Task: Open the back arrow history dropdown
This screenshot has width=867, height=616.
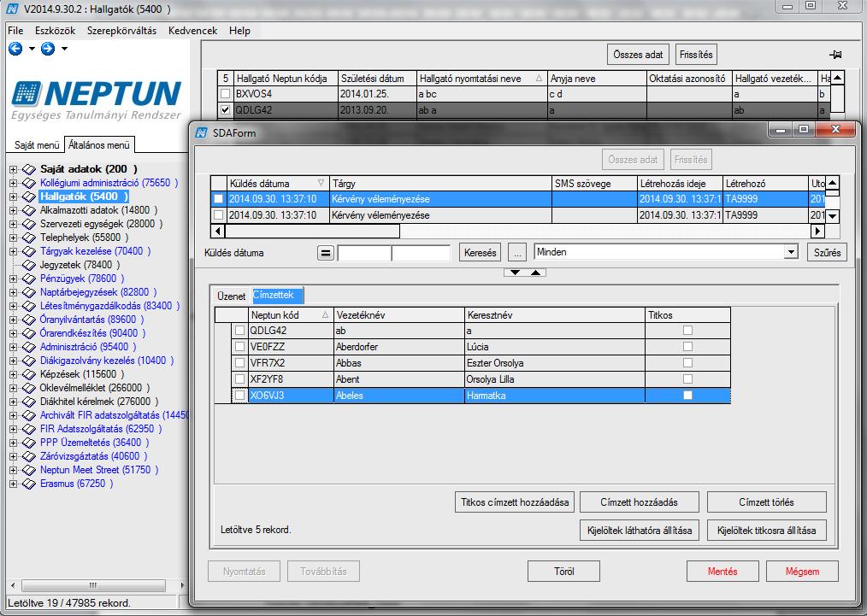Action: (32, 50)
